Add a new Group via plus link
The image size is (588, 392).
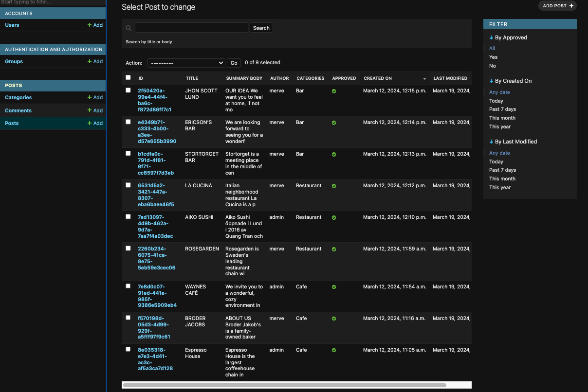95,61
